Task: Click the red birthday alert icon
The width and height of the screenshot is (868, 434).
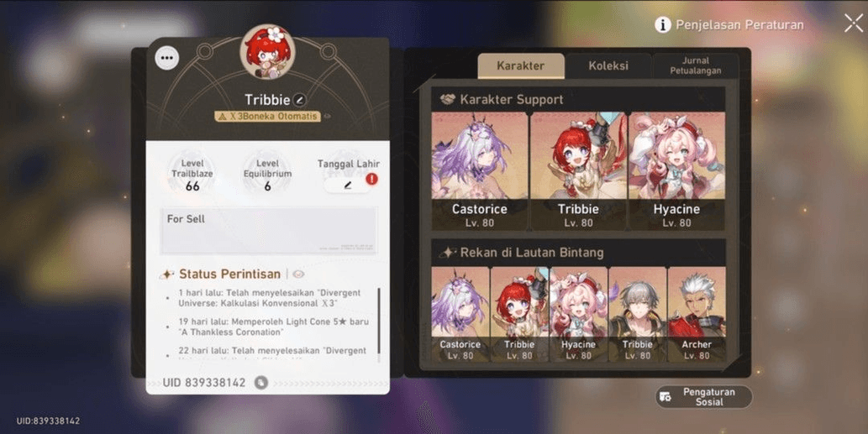Action: 371,179
